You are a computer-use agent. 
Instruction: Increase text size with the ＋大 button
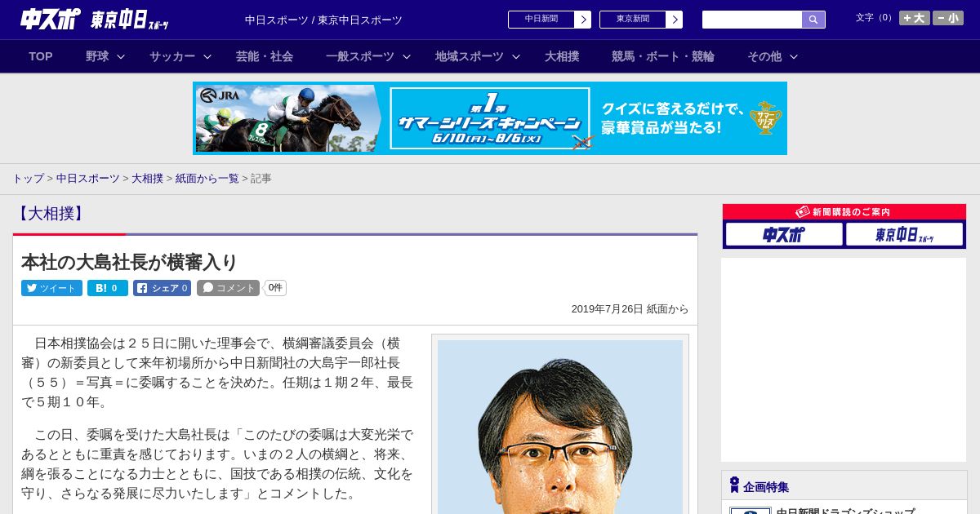point(915,18)
